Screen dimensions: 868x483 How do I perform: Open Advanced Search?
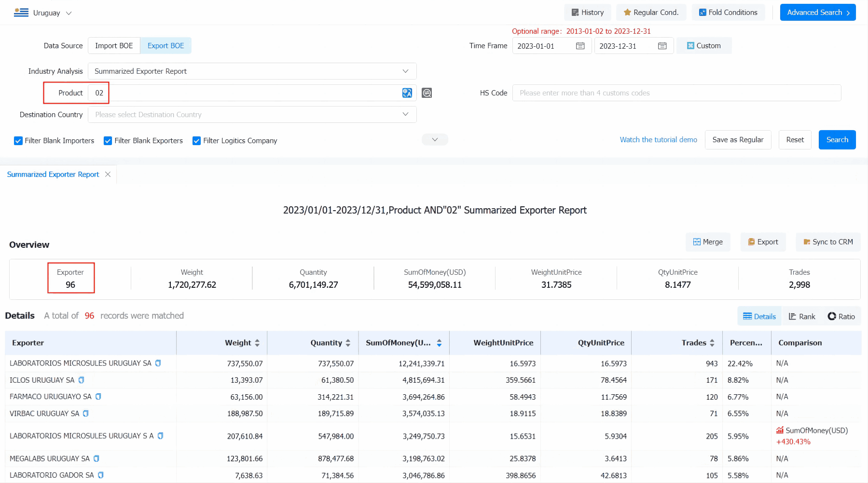point(818,13)
